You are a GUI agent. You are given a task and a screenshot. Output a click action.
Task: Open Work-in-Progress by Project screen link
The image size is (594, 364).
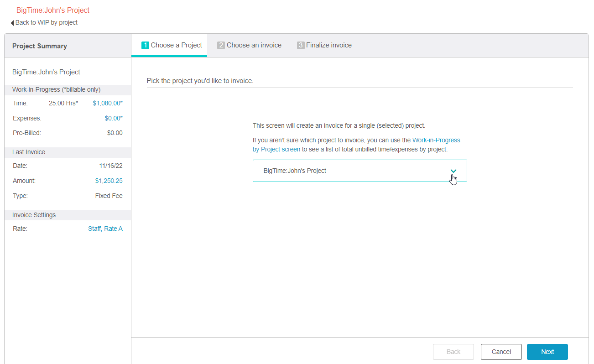pyautogui.click(x=356, y=145)
